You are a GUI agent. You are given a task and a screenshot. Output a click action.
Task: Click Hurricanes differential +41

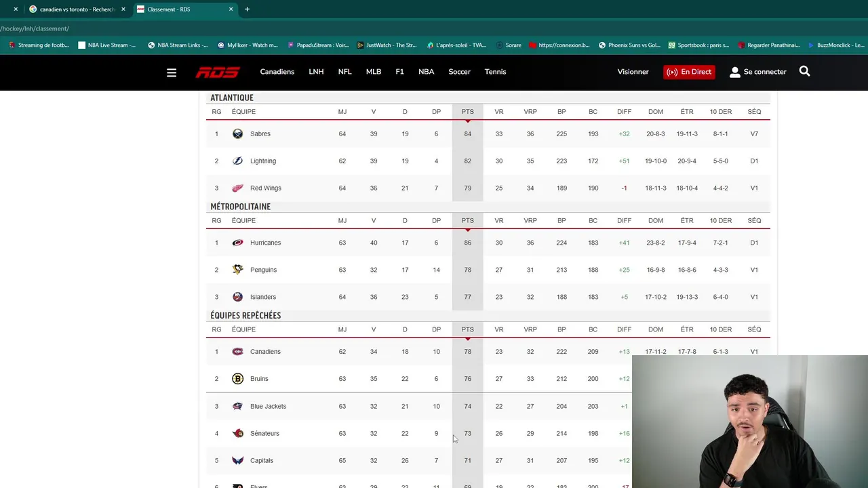coord(624,243)
